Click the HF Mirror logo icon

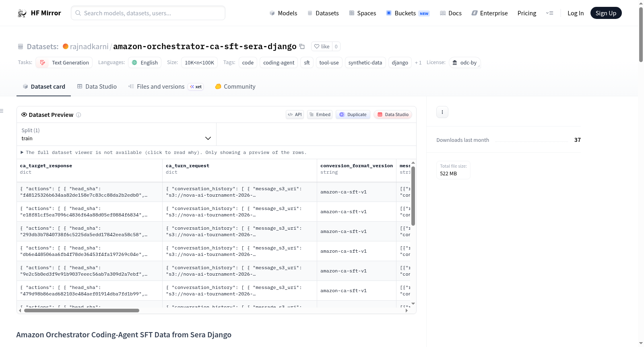[x=22, y=13]
